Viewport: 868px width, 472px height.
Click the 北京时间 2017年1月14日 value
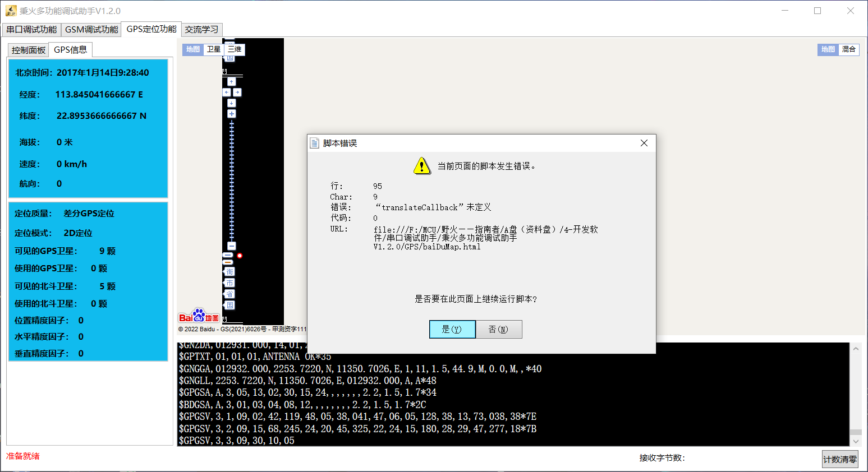103,73
